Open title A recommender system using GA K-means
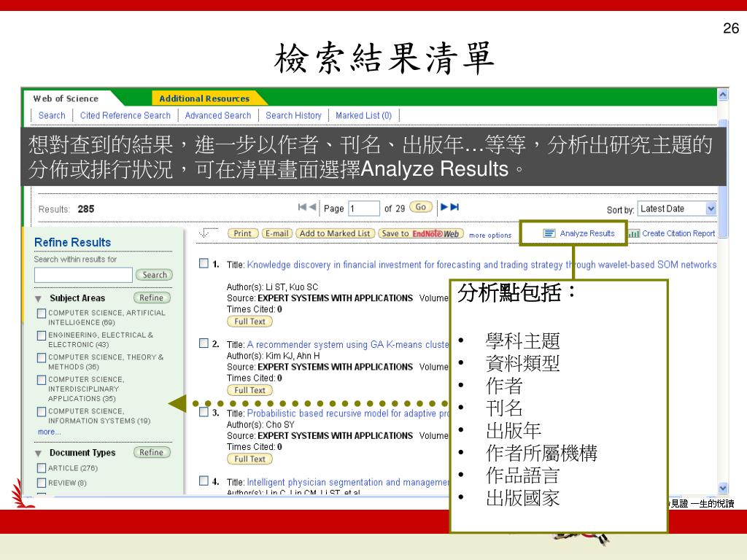Image resolution: width=747 pixels, height=560 pixels. click(348, 344)
